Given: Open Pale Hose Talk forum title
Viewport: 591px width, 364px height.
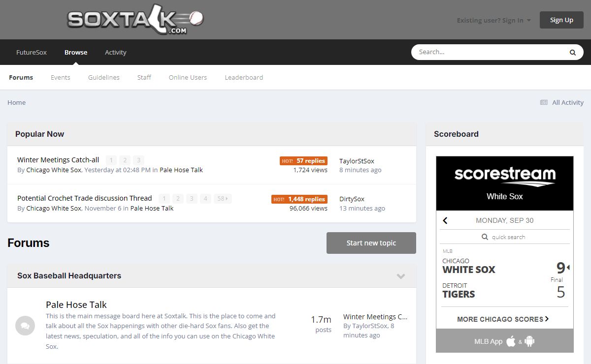Looking at the screenshot, I should 76,305.
